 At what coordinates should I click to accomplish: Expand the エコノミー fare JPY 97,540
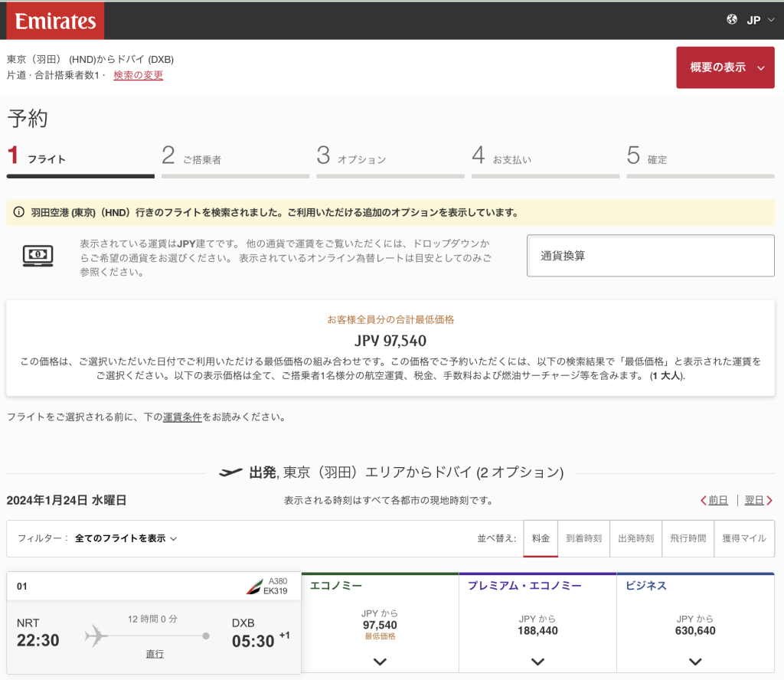tap(380, 661)
